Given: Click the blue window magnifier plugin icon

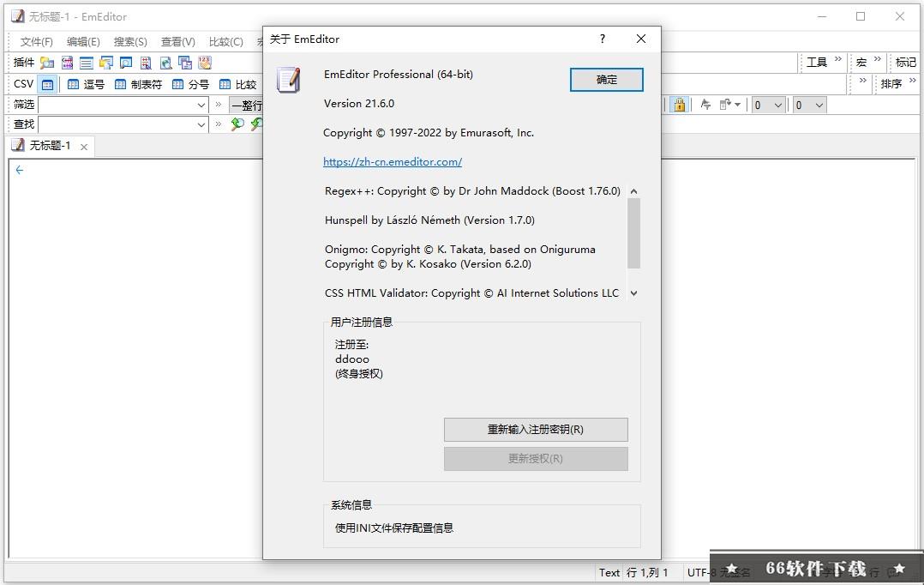Looking at the screenshot, I should tap(126, 63).
